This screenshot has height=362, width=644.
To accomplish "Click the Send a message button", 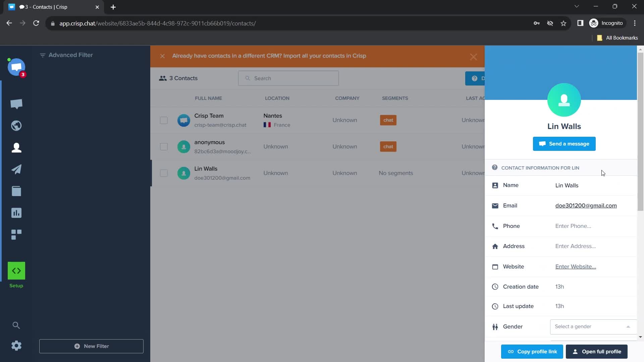I will click(564, 144).
